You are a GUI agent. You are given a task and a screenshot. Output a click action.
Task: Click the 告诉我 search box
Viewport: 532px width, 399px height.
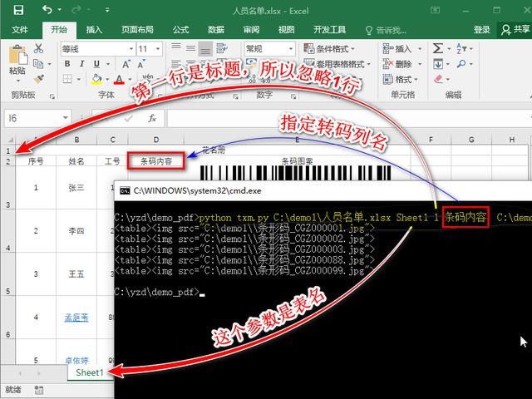pyautogui.click(x=386, y=31)
